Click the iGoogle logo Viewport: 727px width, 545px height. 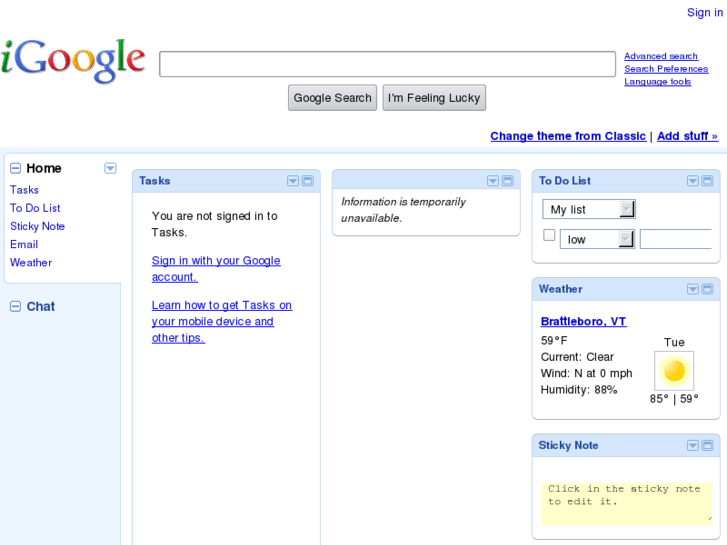click(73, 61)
